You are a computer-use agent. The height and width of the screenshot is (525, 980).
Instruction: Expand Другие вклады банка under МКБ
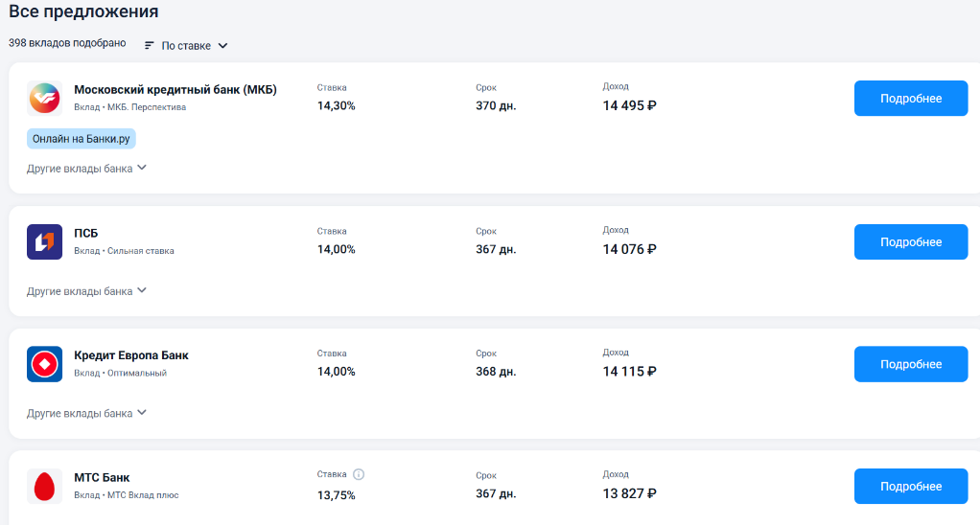tap(86, 168)
